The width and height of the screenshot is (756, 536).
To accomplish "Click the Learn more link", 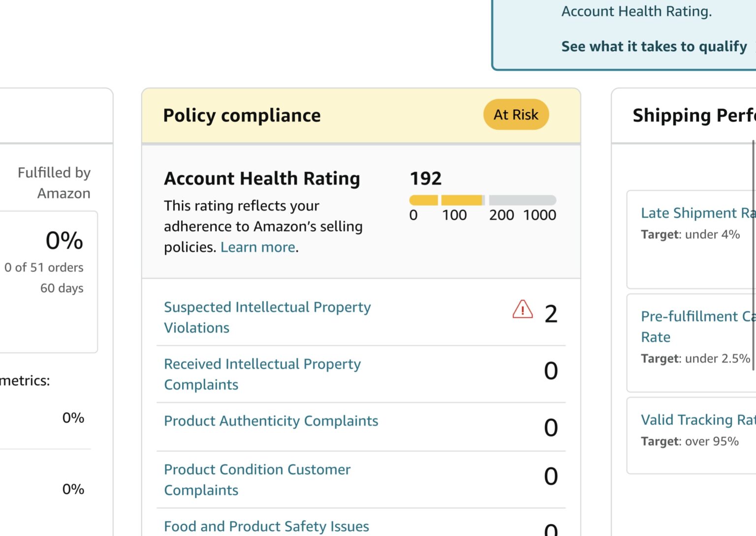I will pyautogui.click(x=258, y=247).
